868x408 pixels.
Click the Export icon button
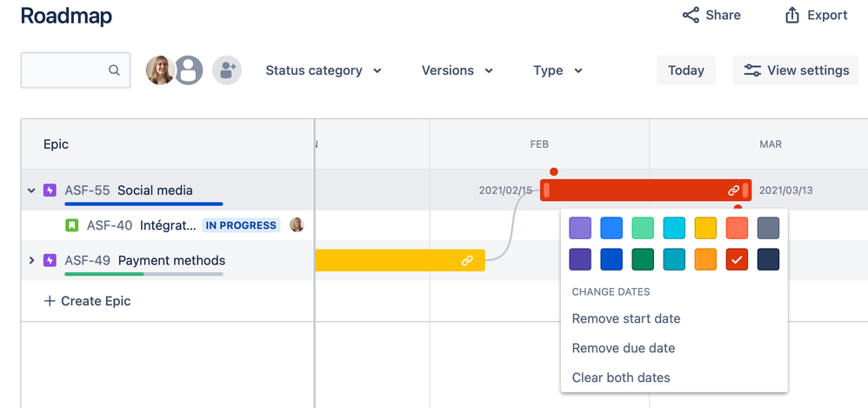coord(791,16)
